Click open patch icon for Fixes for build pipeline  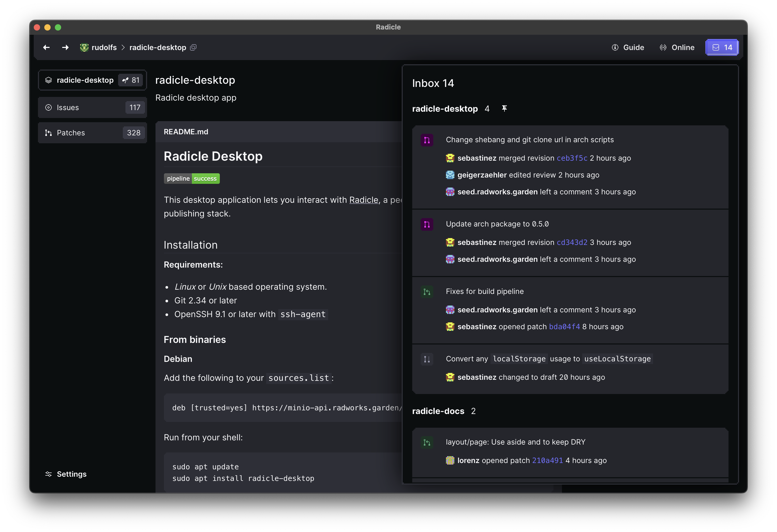click(427, 292)
